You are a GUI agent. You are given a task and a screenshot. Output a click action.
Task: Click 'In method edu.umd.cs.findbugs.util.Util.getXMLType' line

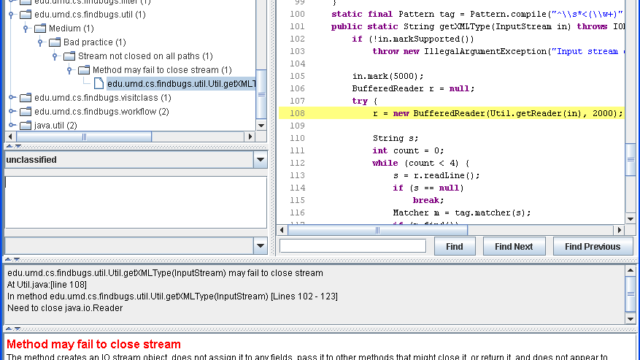coord(172,296)
